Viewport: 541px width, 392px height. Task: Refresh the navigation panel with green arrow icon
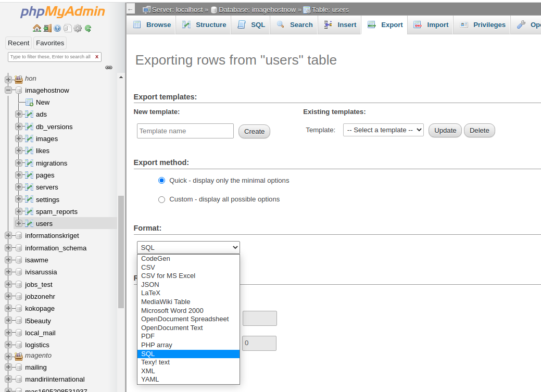[88, 29]
